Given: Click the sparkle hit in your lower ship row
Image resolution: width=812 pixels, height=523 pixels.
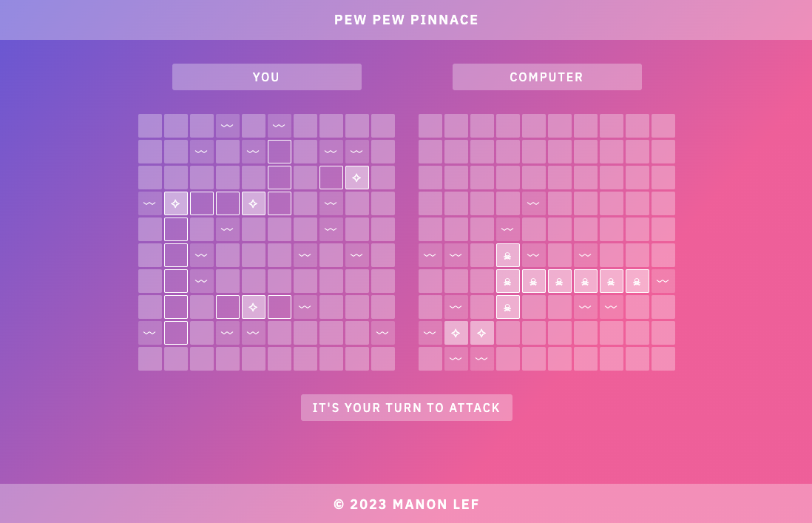Looking at the screenshot, I should click(x=254, y=306).
